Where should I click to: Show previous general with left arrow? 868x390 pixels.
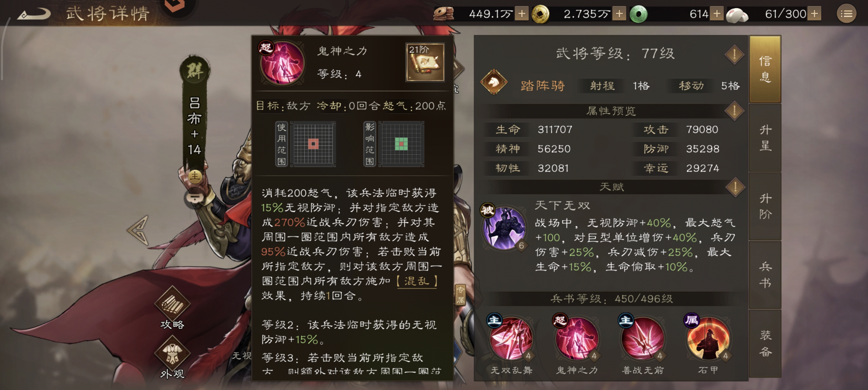coord(138,230)
